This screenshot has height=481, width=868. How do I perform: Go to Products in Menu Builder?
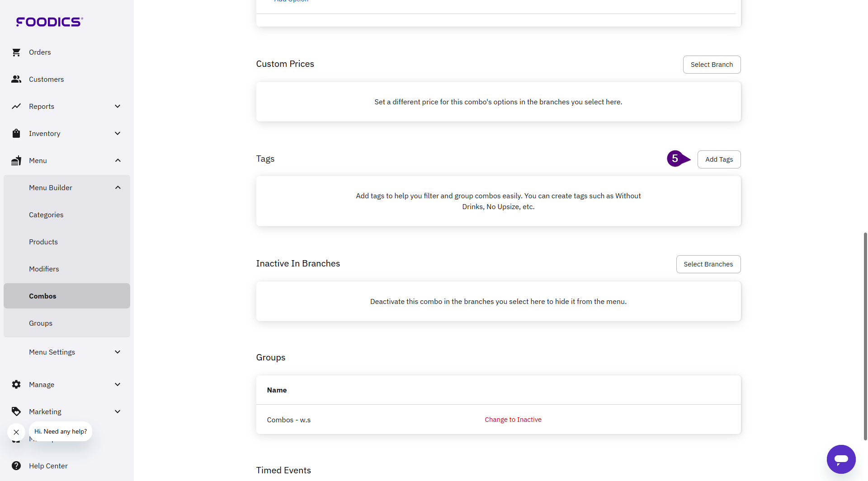coord(43,242)
